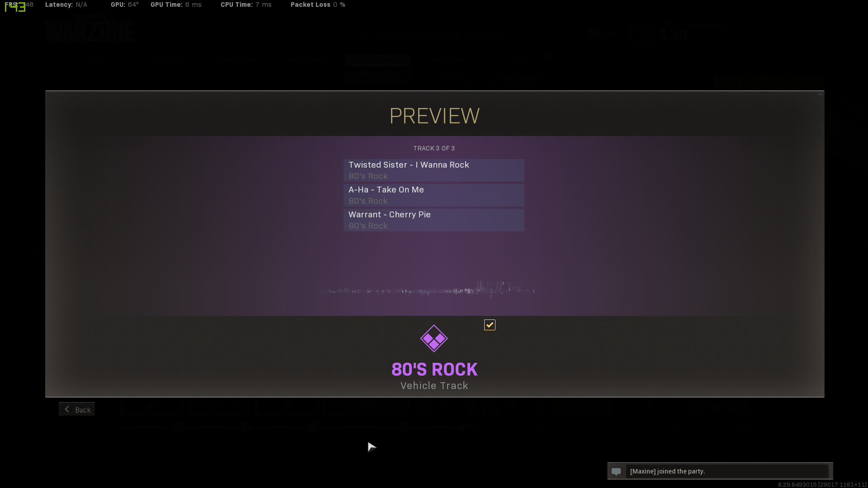
Task: Toggle the equipped checkmark box
Action: (x=490, y=325)
